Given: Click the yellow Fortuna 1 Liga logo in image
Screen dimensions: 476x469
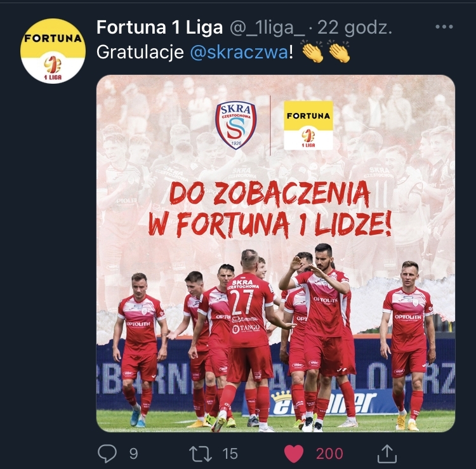Looking at the screenshot, I should pos(308,126).
